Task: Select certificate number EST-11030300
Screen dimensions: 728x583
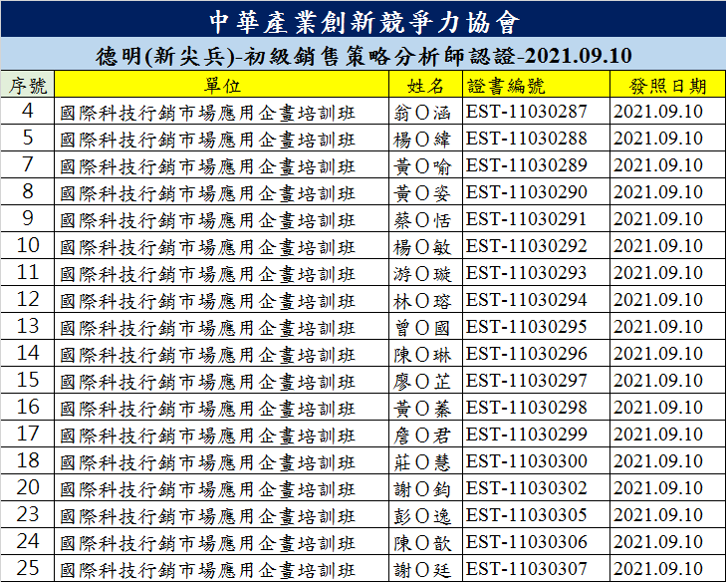Action: point(527,461)
